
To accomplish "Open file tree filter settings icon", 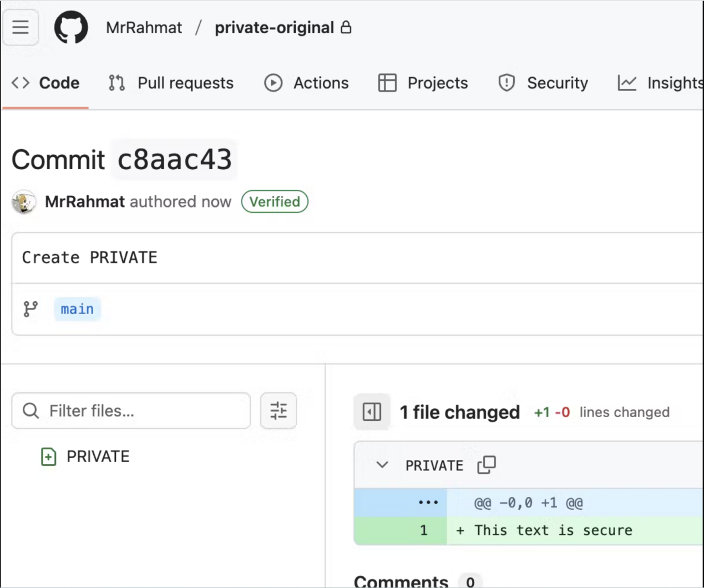I will click(x=278, y=411).
